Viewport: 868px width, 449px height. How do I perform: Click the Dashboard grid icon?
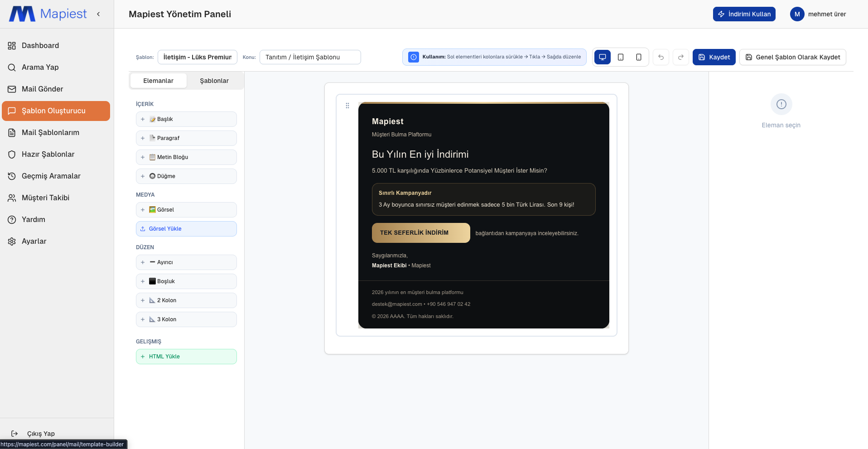tap(12, 46)
